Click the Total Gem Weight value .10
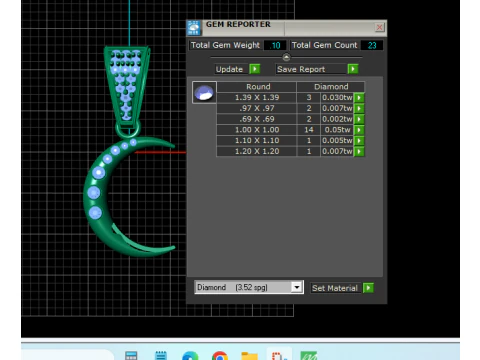 pos(275,45)
